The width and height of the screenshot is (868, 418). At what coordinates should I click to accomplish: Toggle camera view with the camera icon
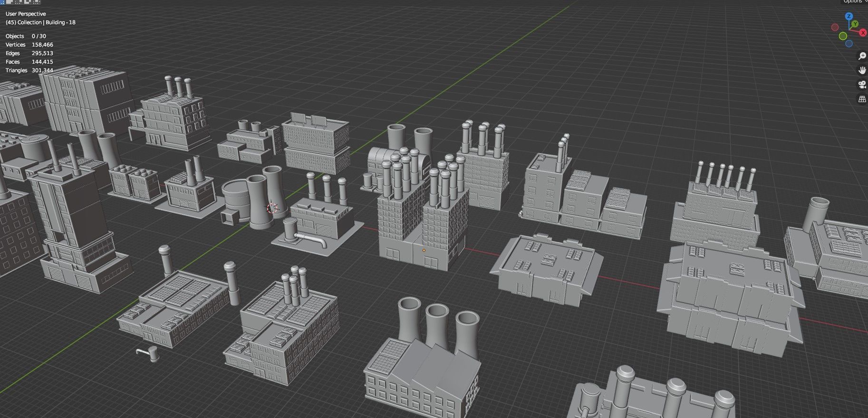click(862, 85)
